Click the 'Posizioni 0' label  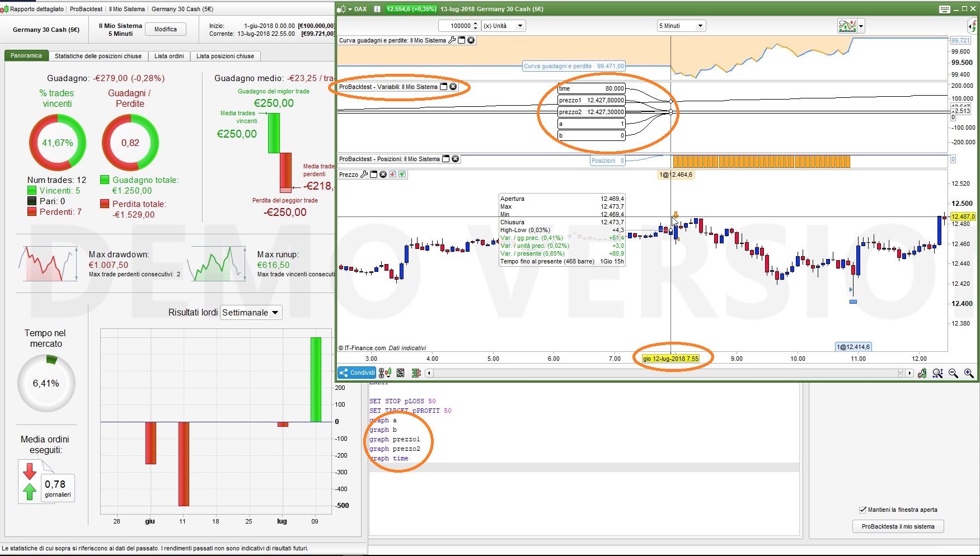point(608,161)
